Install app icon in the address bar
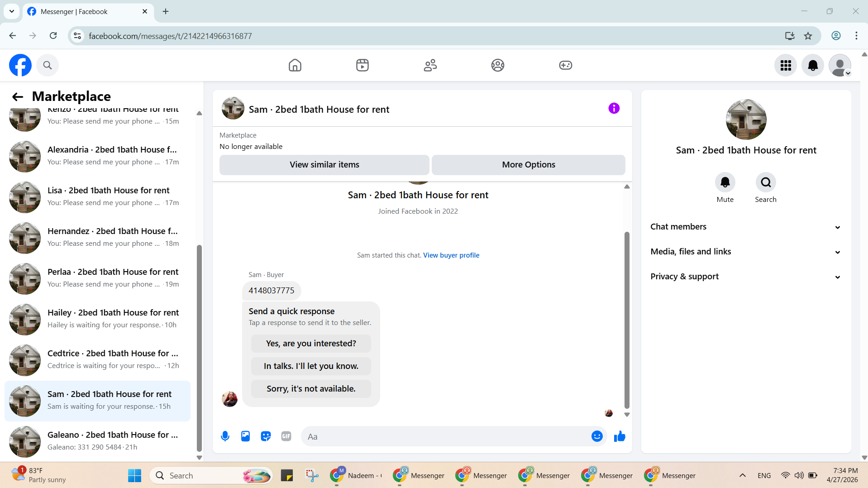Screen dimensions: 868x488 [790, 36]
